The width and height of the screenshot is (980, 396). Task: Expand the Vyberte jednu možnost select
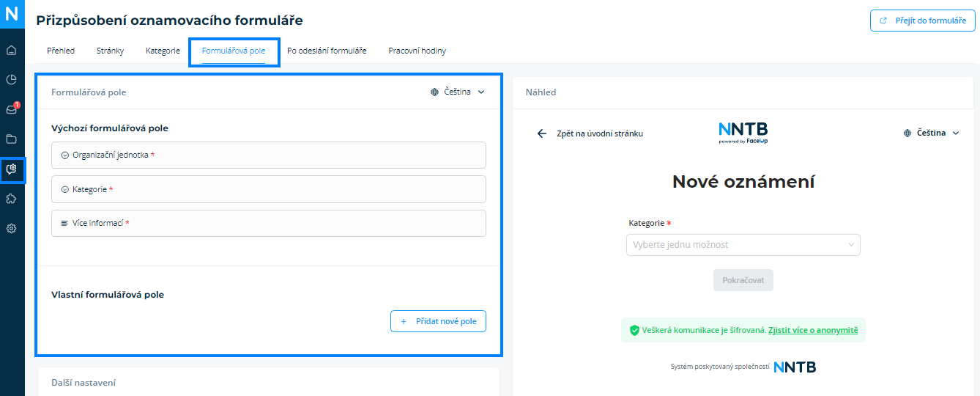[743, 245]
